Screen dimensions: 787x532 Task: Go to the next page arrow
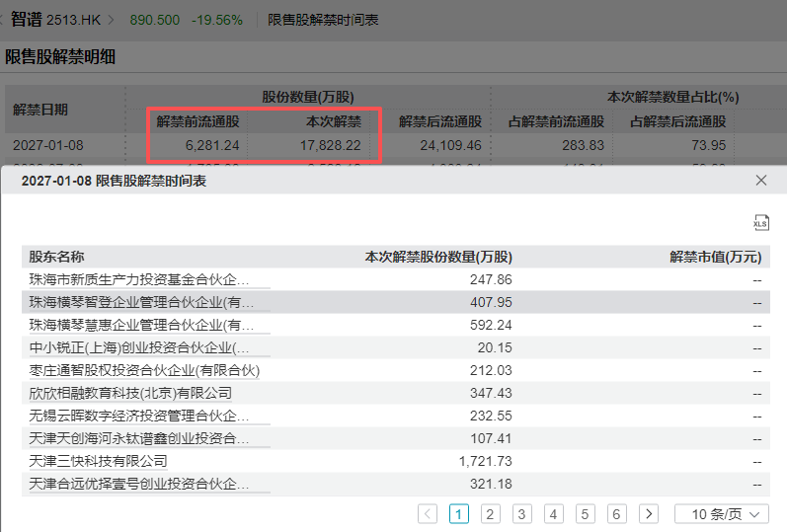pyautogui.click(x=649, y=514)
